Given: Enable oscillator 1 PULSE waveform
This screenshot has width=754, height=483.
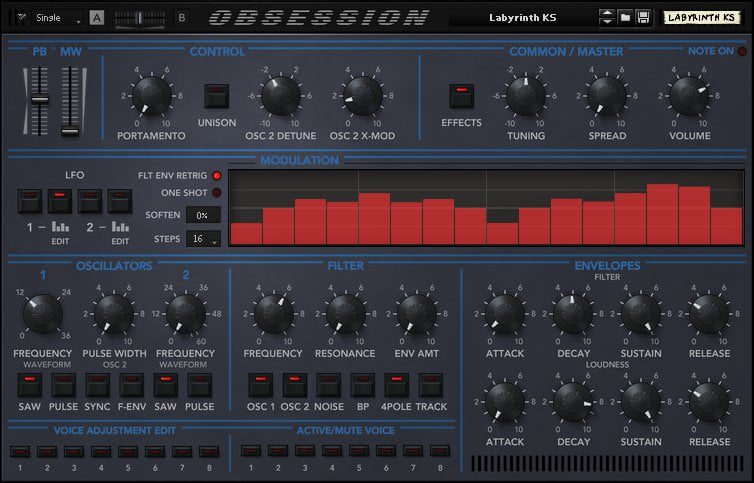Looking at the screenshot, I should [x=63, y=385].
